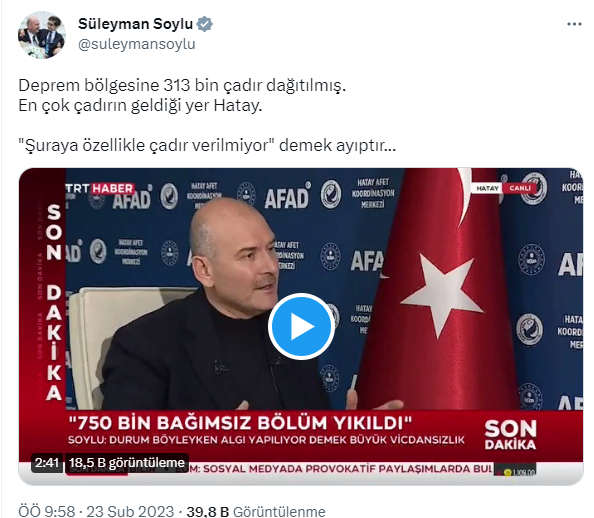Click the speaker's face in the video thumbnail
Image resolution: width=594 pixels, height=518 pixels.
[x=237, y=261]
